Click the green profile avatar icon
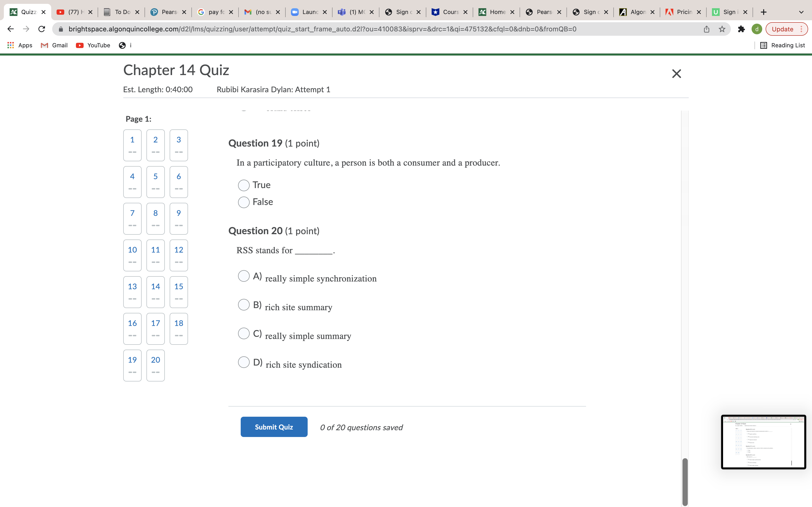The width and height of the screenshot is (812, 507). tap(757, 29)
